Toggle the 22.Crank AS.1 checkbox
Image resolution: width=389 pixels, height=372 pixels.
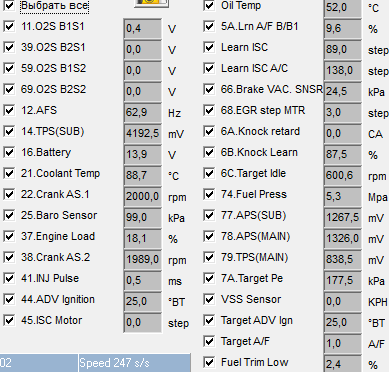(9, 194)
